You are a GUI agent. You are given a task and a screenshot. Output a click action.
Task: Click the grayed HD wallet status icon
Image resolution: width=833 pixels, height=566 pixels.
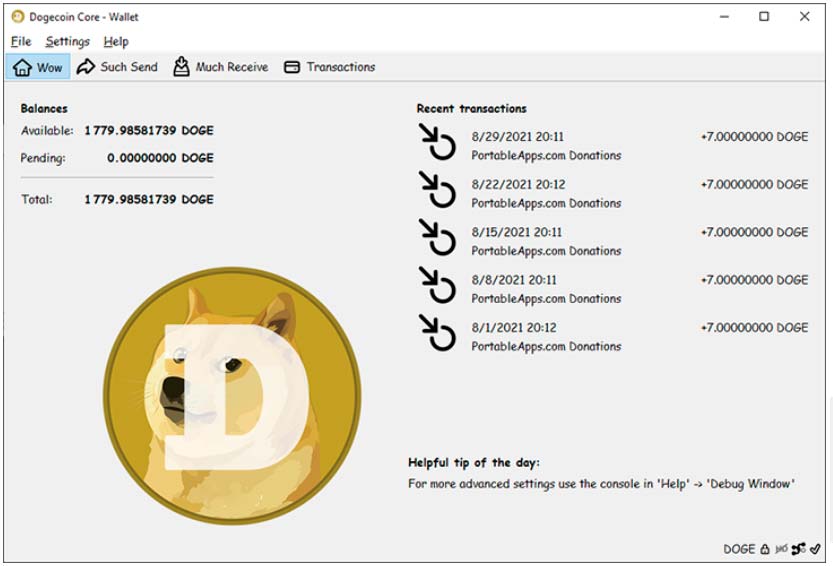[781, 549]
